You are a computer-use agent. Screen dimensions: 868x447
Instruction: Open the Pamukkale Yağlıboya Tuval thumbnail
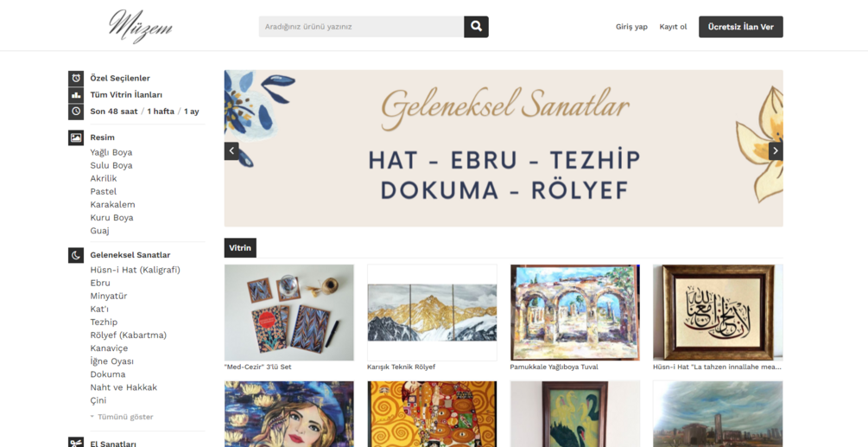click(574, 312)
